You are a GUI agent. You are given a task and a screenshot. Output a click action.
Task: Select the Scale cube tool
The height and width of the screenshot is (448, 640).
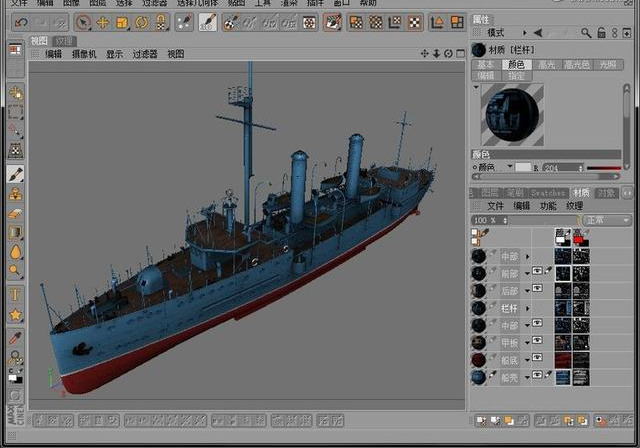click(x=122, y=22)
